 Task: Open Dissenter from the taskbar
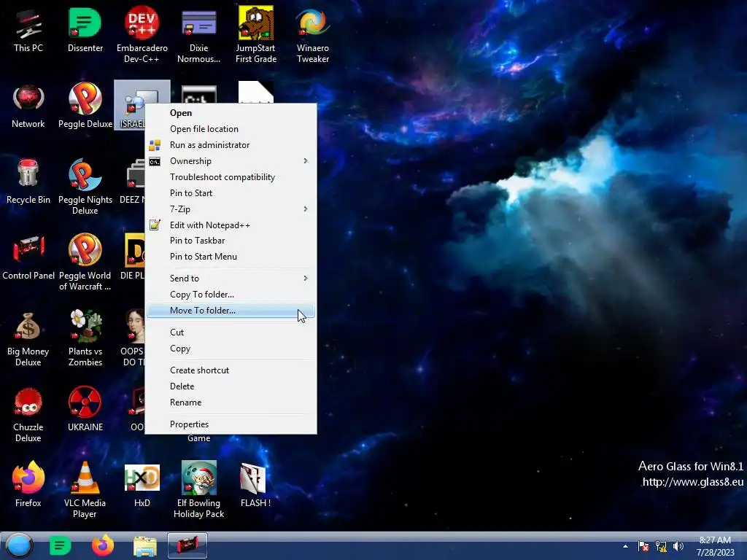coord(60,545)
